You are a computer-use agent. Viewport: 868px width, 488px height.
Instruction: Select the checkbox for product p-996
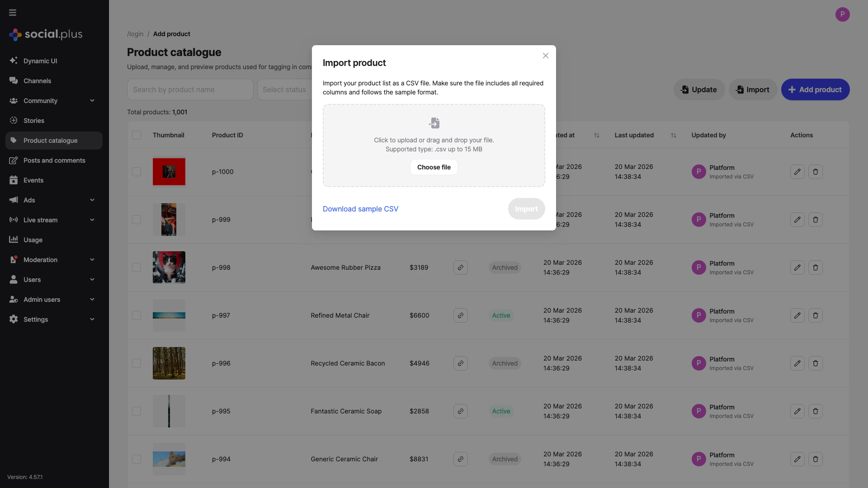pyautogui.click(x=137, y=363)
